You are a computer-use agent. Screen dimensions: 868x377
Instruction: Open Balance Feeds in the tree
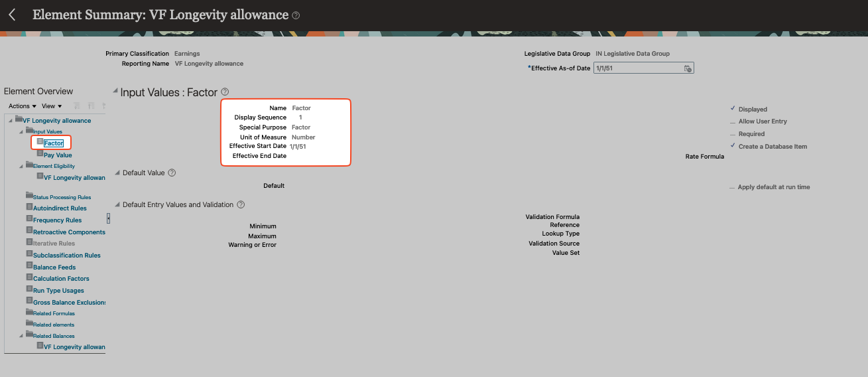pos(54,267)
